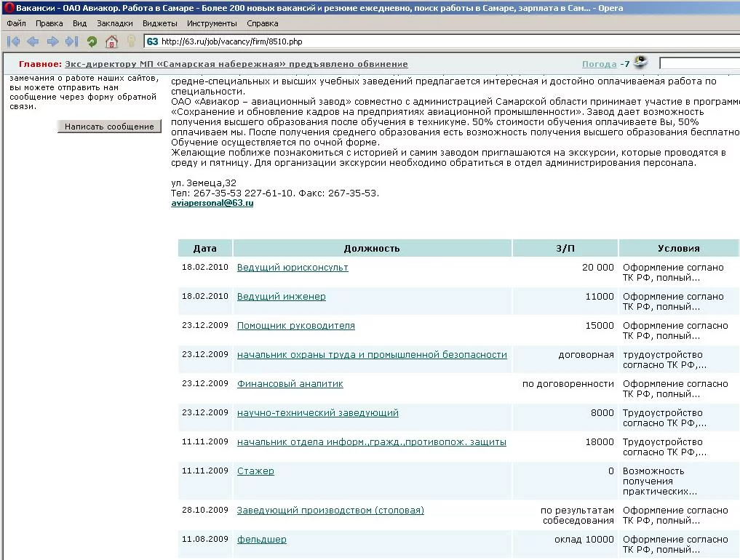The height and width of the screenshot is (560, 740).
Task: Click the Rewind navigation button
Action: pos(12,41)
